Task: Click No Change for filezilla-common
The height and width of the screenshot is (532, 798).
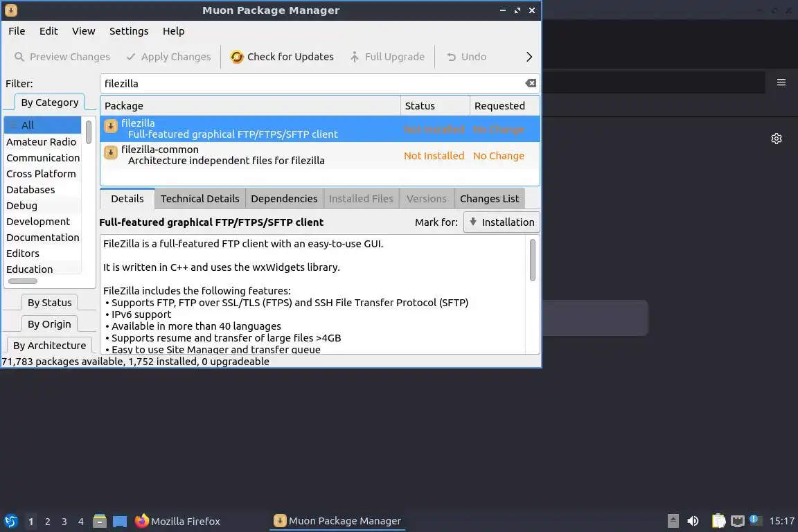Action: point(499,156)
